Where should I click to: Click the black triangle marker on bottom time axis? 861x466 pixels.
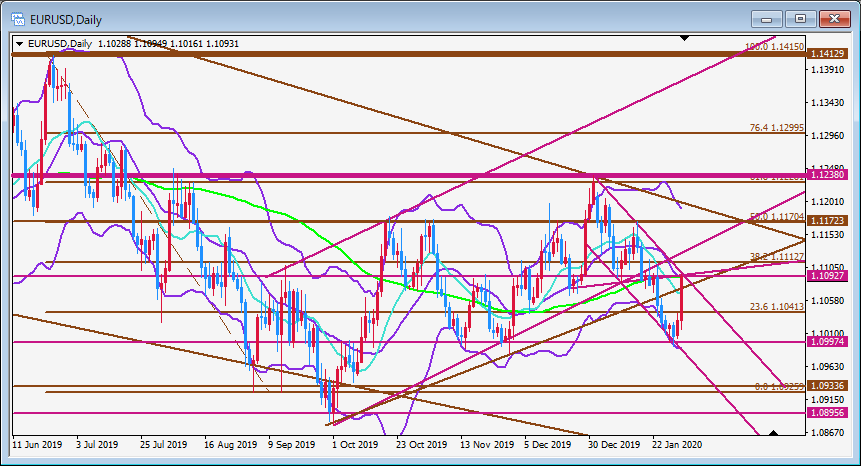click(773, 433)
